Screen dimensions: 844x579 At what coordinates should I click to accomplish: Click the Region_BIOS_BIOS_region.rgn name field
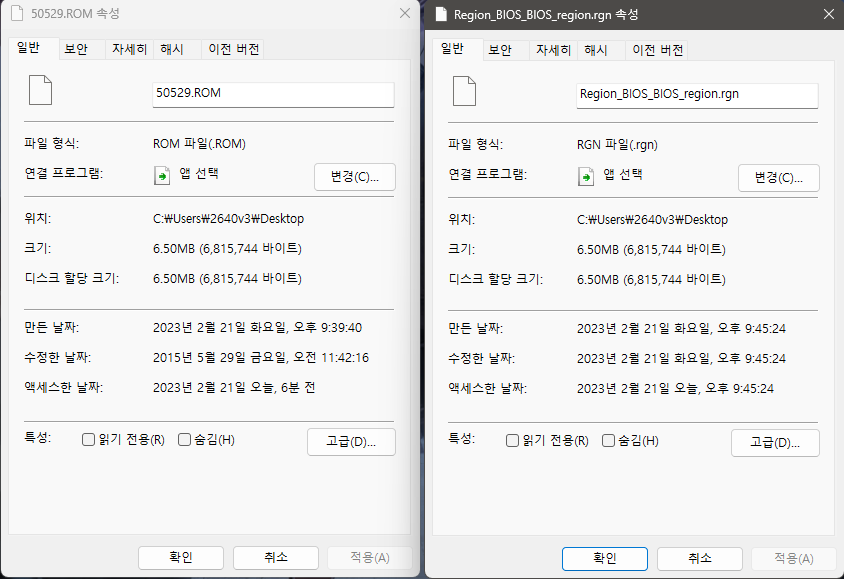[x=698, y=95]
